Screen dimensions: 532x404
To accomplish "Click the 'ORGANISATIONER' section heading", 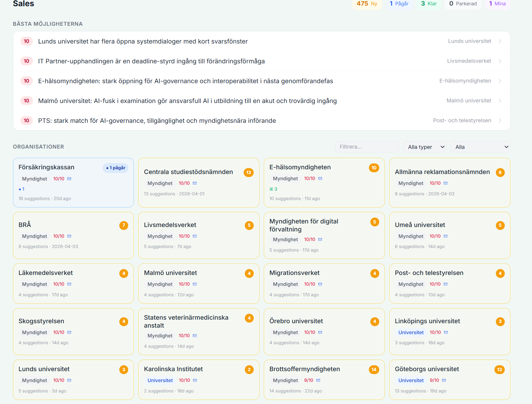I will point(38,147).
